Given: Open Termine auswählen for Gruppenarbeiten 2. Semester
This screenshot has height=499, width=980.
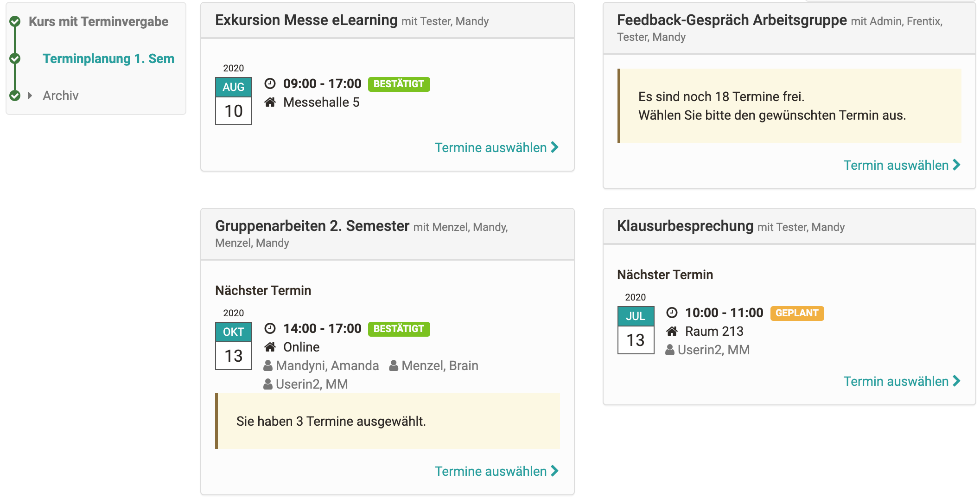Looking at the screenshot, I should coord(496,471).
